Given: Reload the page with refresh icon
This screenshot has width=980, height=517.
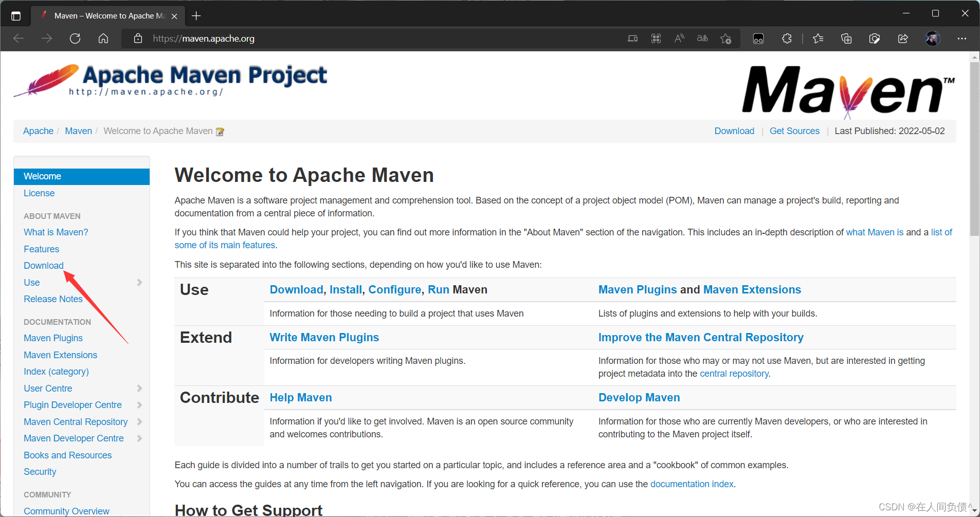Looking at the screenshot, I should (x=75, y=39).
